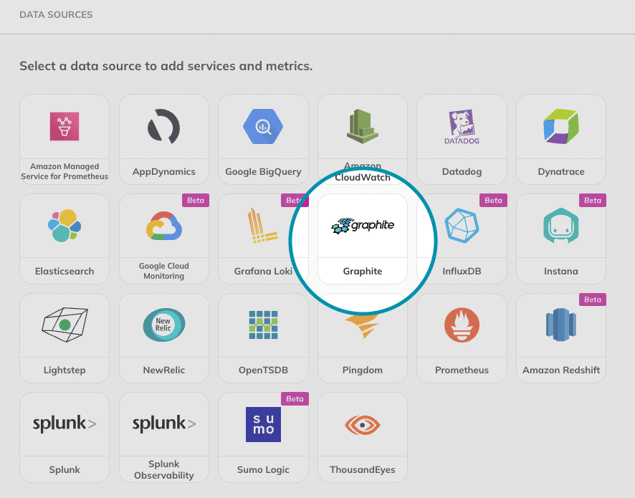The width and height of the screenshot is (635, 498).
Task: Select the Graphite label
Action: pos(362,271)
